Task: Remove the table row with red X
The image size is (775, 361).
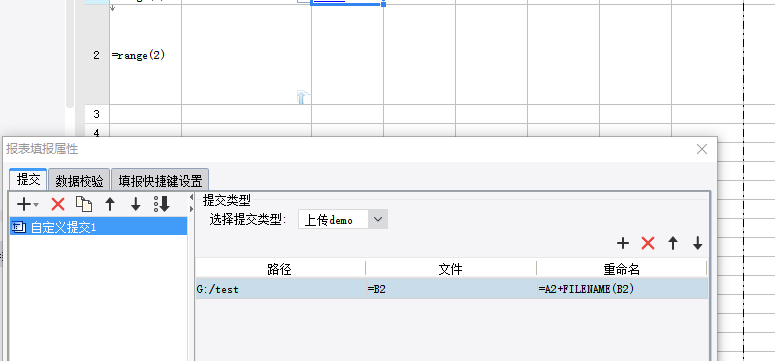Action: [x=648, y=243]
